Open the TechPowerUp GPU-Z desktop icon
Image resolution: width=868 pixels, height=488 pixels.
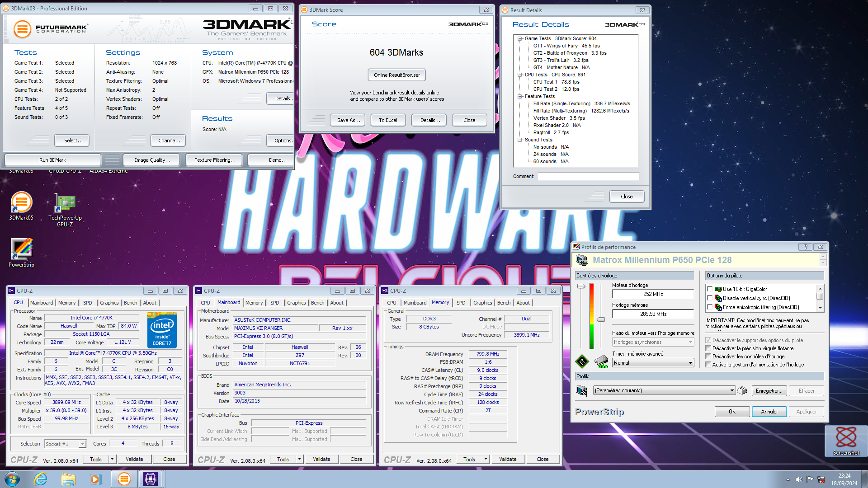(x=65, y=209)
